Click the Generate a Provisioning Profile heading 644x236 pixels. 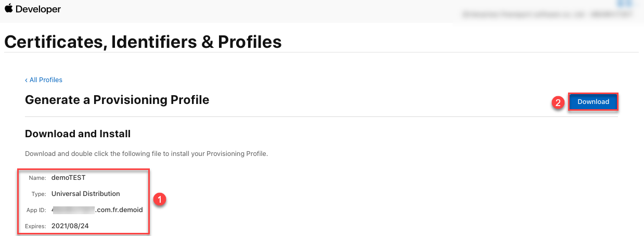[117, 100]
